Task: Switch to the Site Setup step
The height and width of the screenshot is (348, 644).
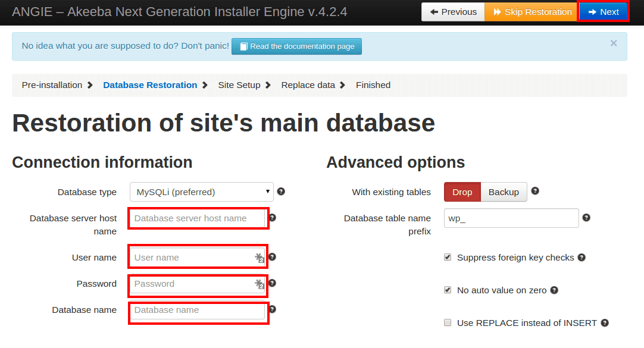Action: pyautogui.click(x=239, y=85)
